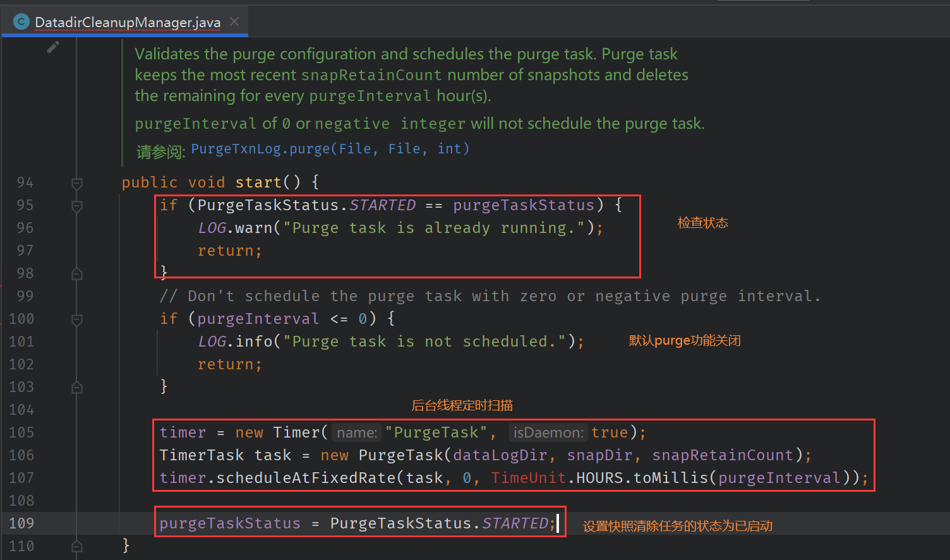The image size is (950, 560).
Task: Collapse the start() method at line 94
Action: click(77, 183)
